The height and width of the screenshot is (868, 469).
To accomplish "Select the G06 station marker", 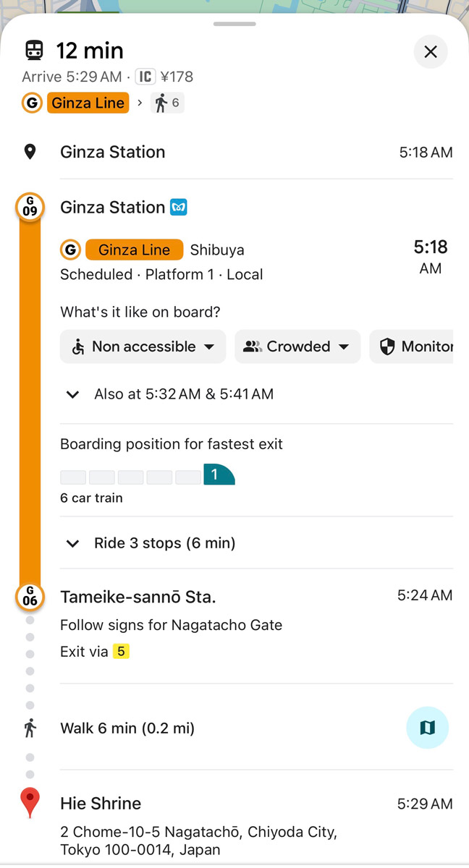I will coord(30,597).
